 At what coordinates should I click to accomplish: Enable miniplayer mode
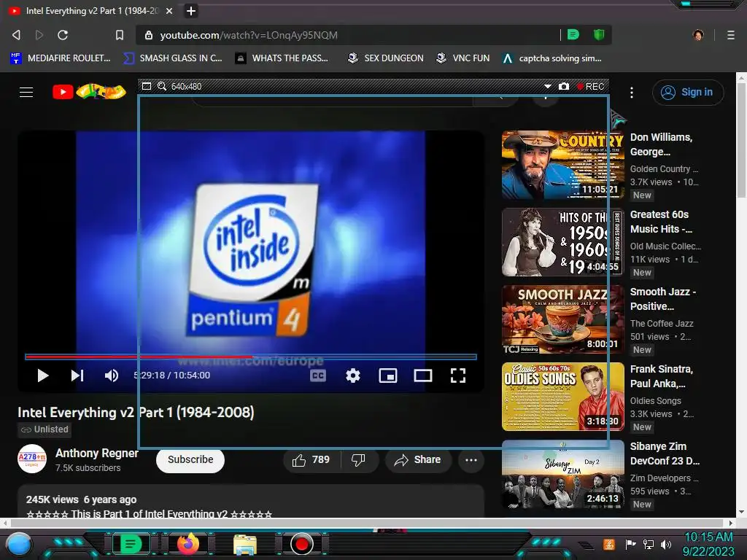388,376
